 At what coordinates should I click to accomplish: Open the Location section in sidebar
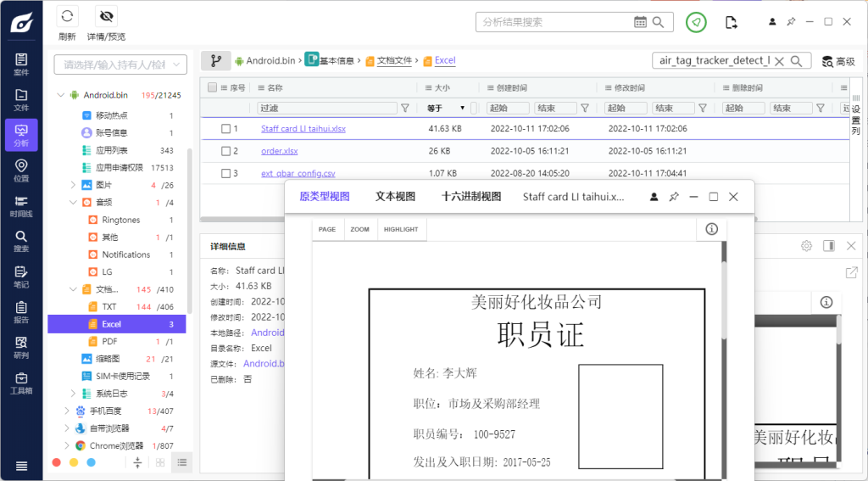pyautogui.click(x=21, y=171)
